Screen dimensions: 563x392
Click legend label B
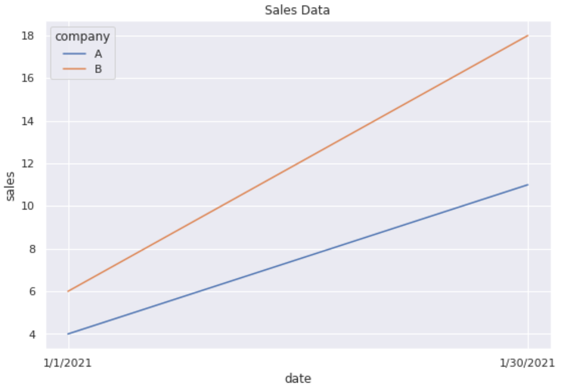click(x=98, y=69)
